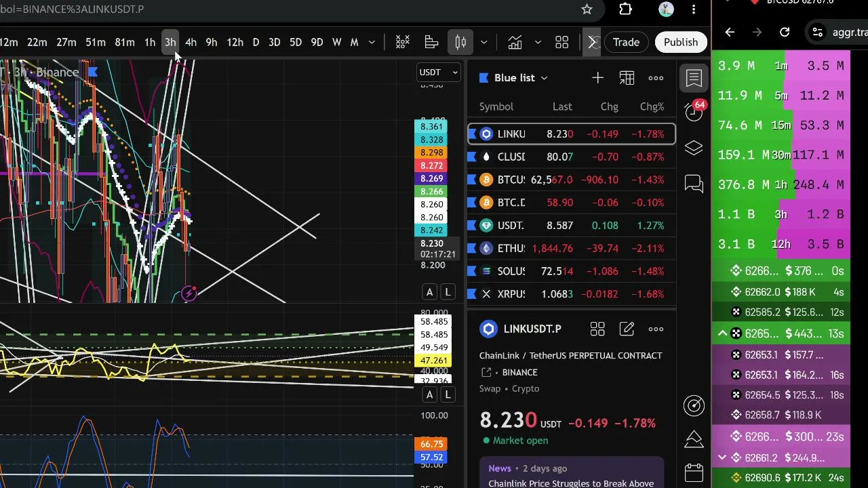
Task: Select the D daily timeframe
Action: (256, 42)
